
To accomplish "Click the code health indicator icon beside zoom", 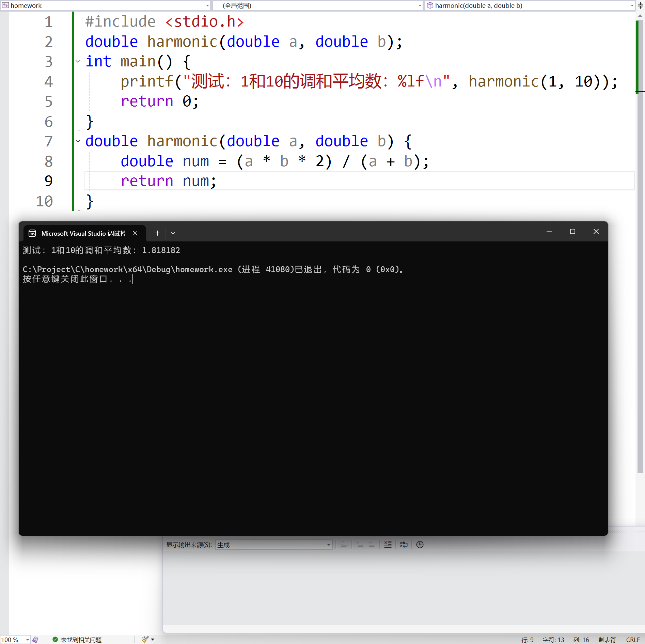I will tap(35, 640).
